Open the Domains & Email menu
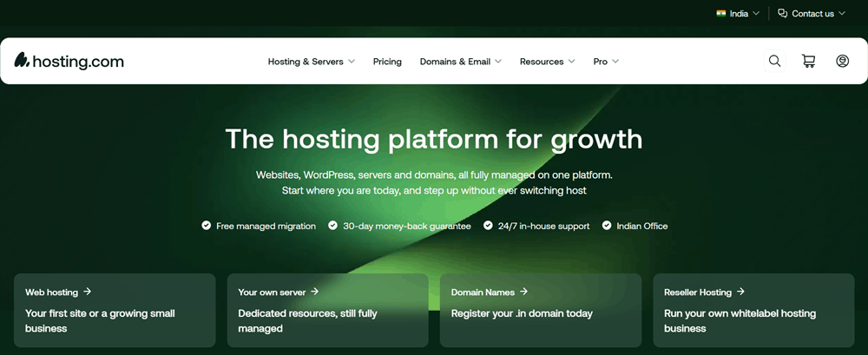 [x=455, y=62]
